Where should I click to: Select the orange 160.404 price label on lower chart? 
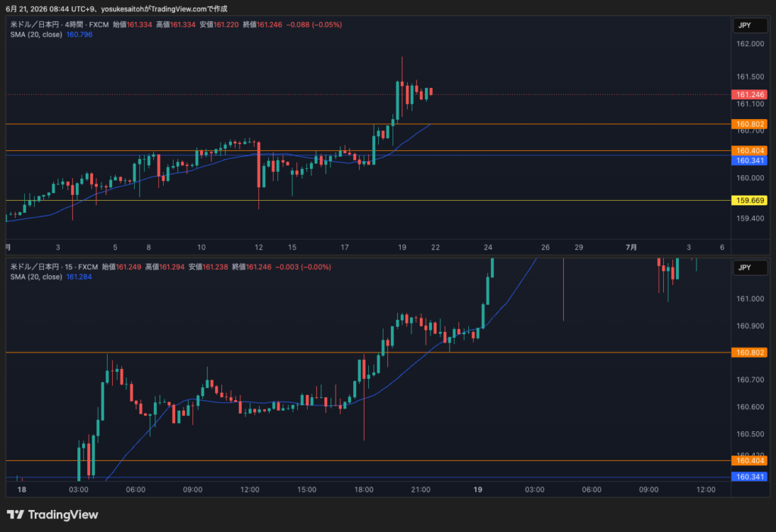[749, 461]
